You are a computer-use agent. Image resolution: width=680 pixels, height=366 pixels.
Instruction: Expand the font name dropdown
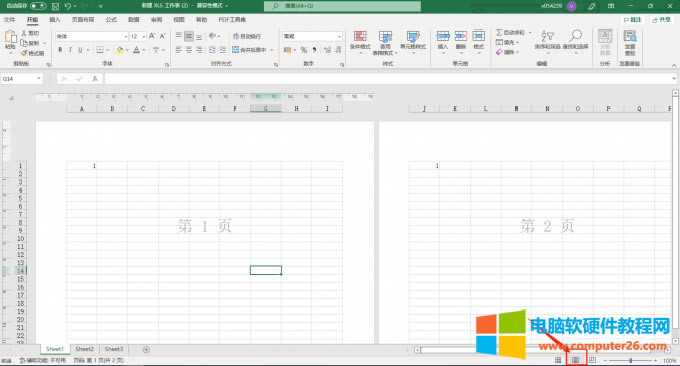click(x=126, y=36)
